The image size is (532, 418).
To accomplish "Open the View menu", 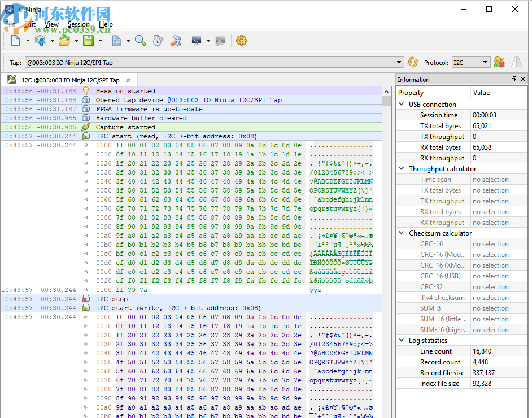I will pyautogui.click(x=51, y=24).
